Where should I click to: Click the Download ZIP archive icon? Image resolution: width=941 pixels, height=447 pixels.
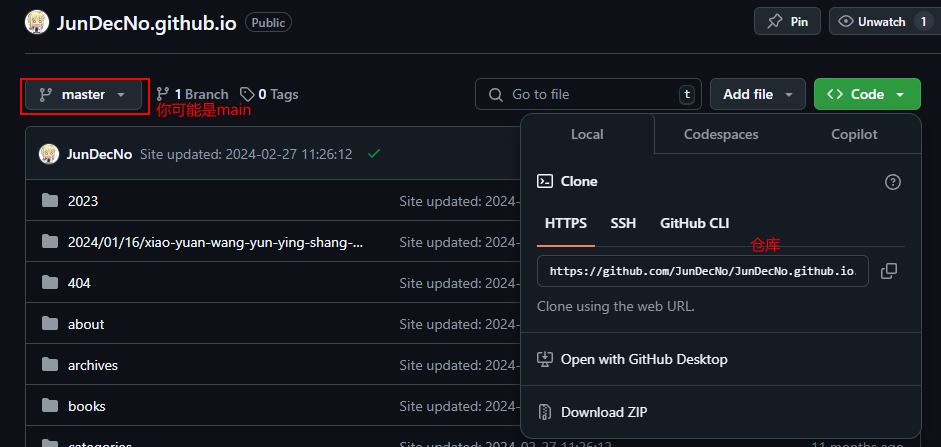(545, 412)
